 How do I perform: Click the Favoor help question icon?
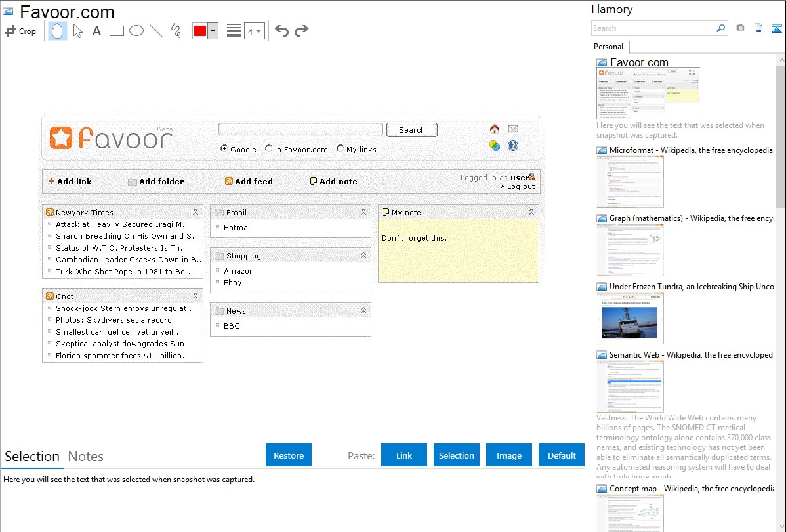[513, 146]
